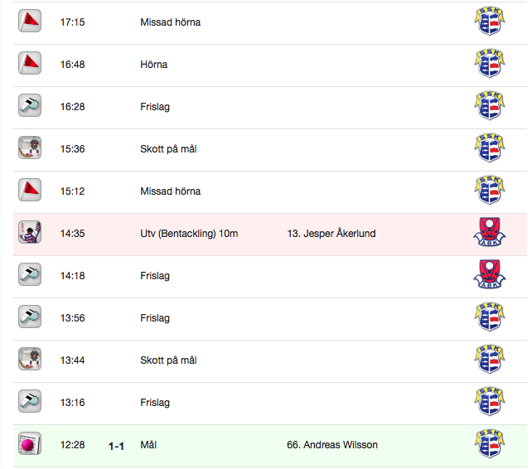Open player 66. Andreas Wilsson
The height and width of the screenshot is (469, 532).
click(332, 445)
